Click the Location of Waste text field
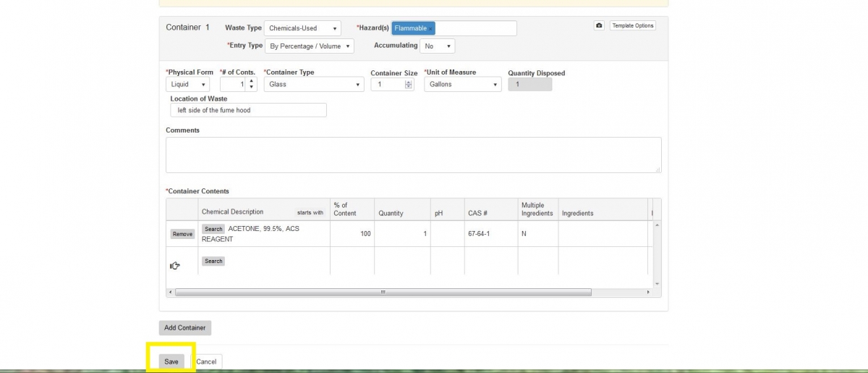The image size is (868, 373). (248, 110)
